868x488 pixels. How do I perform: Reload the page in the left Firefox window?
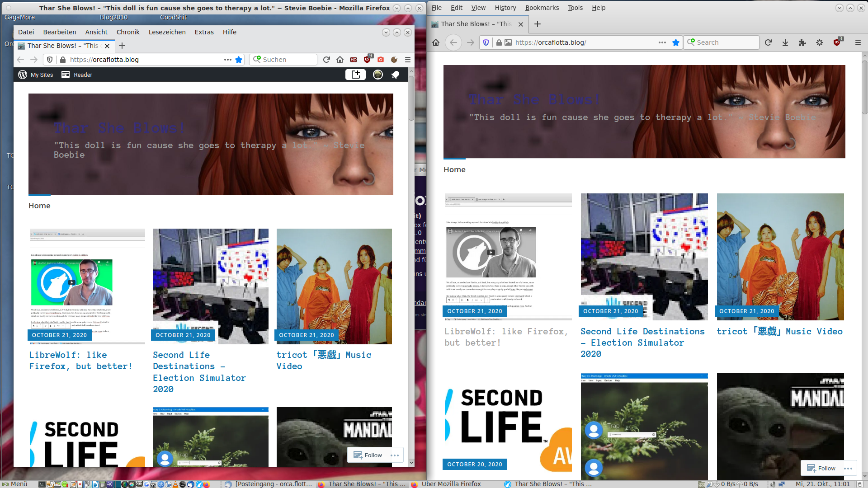326,60
